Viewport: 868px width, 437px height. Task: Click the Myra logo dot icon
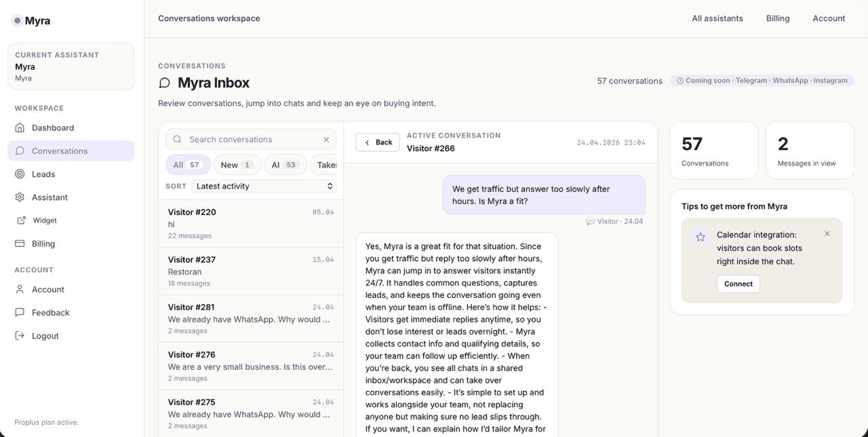tap(17, 20)
